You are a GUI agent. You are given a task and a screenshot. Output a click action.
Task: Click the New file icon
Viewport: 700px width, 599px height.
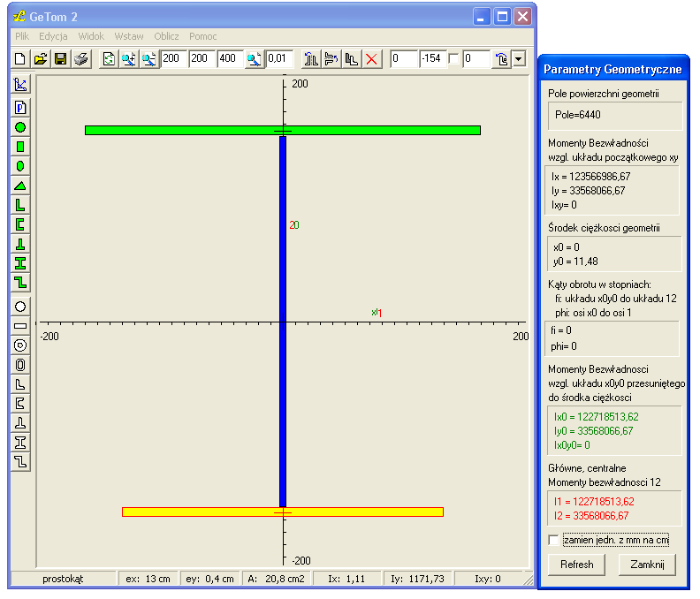[20, 59]
